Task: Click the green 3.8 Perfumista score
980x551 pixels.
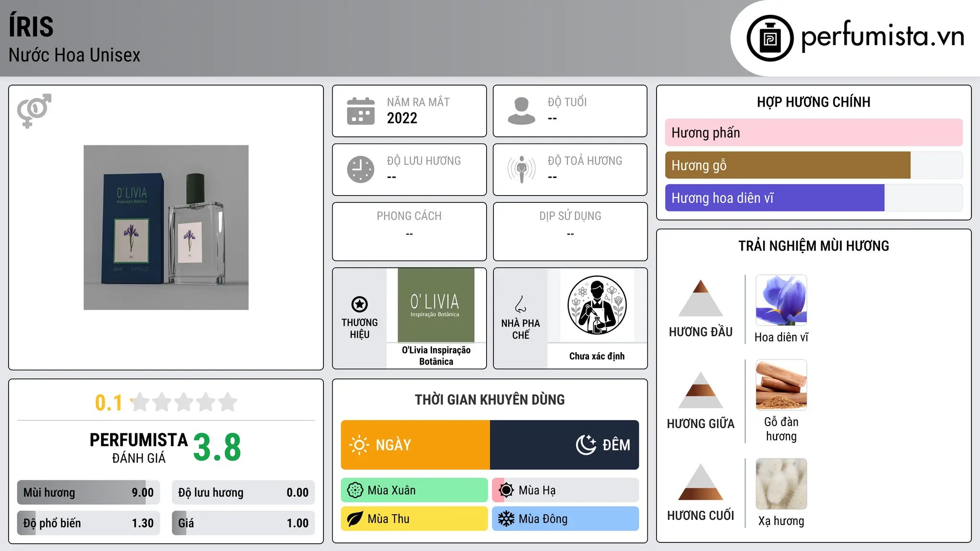Action: click(217, 447)
